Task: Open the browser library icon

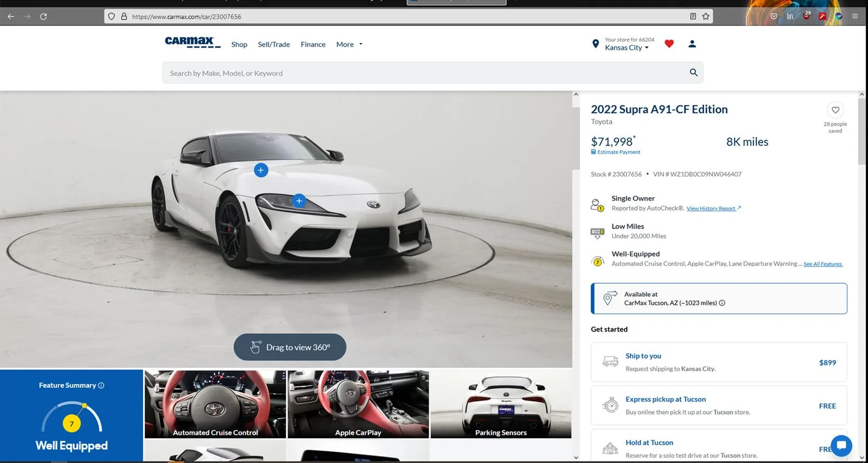Action: (790, 16)
